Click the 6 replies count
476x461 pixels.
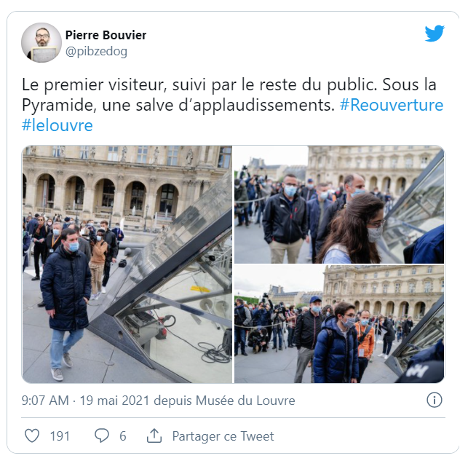123,436
